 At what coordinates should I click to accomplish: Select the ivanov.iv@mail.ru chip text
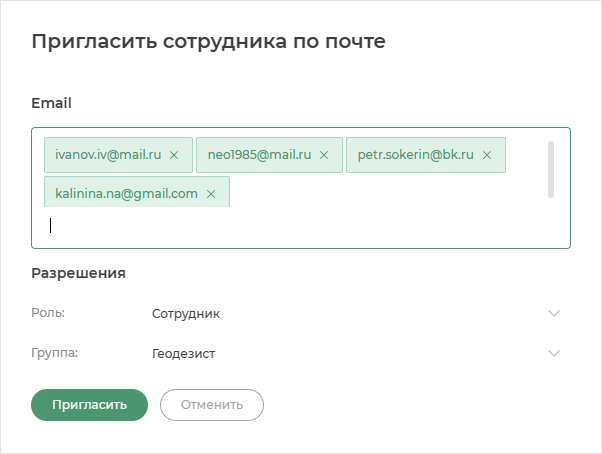click(108, 155)
